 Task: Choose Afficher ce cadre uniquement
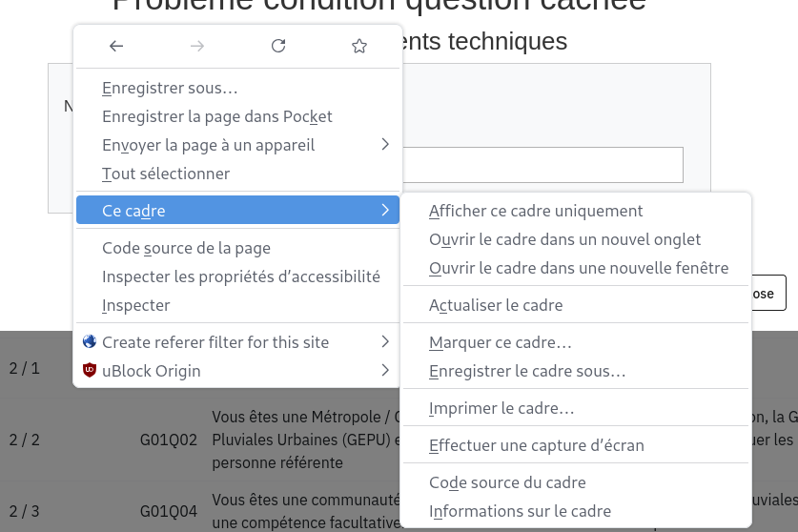(x=536, y=211)
